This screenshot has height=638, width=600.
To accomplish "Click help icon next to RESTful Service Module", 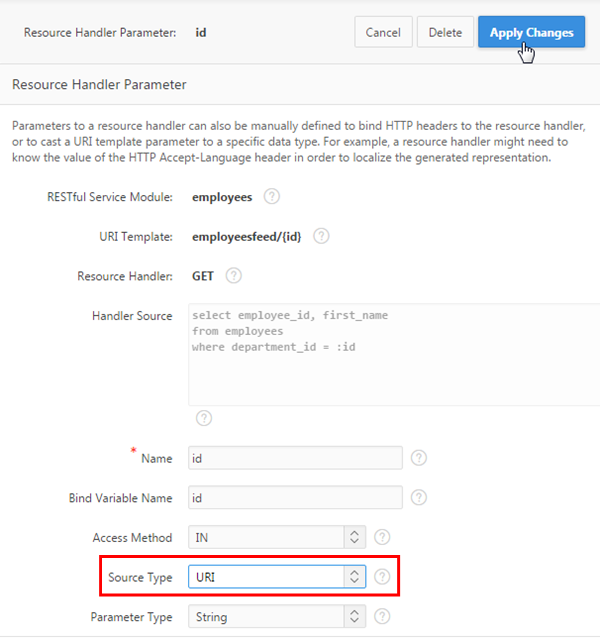I will click(272, 197).
